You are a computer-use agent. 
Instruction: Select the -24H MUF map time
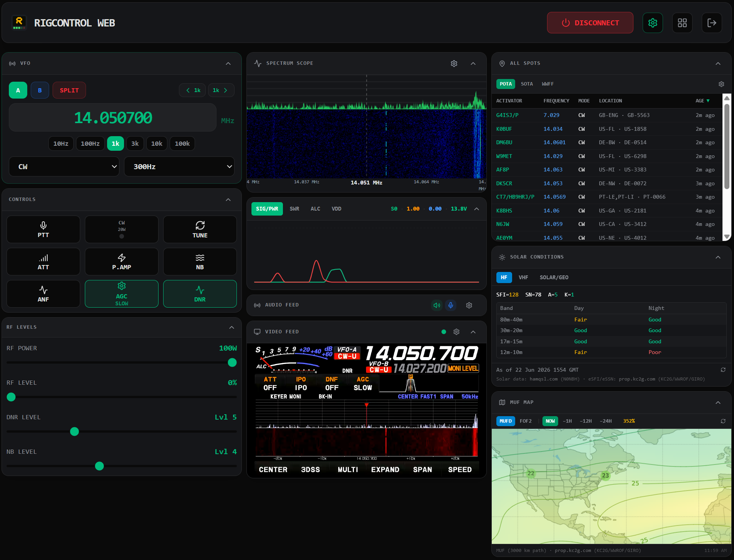(605, 421)
